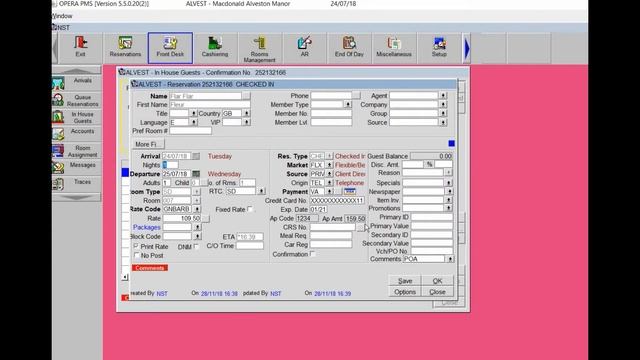Click the blue right arrow on toolbar
The image size is (640, 360).
click(467, 49)
